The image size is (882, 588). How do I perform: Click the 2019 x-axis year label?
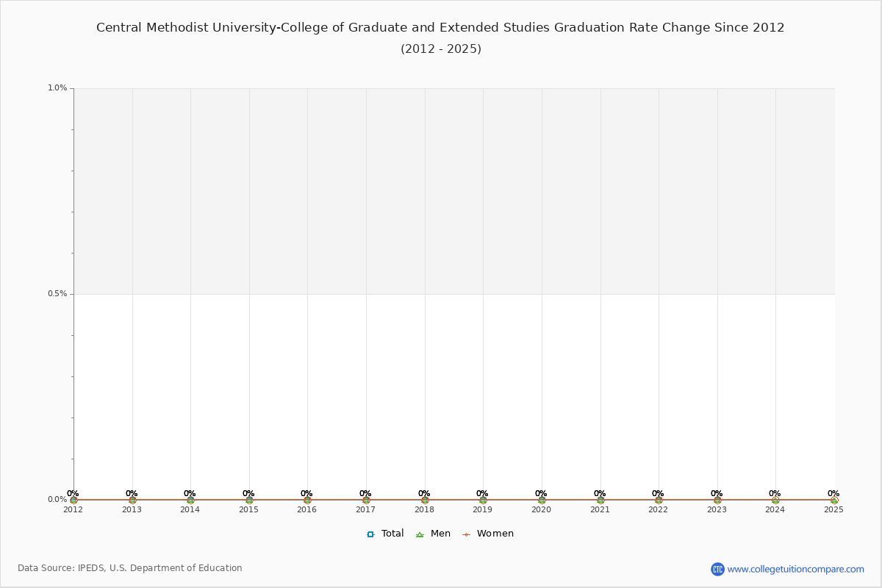(482, 509)
